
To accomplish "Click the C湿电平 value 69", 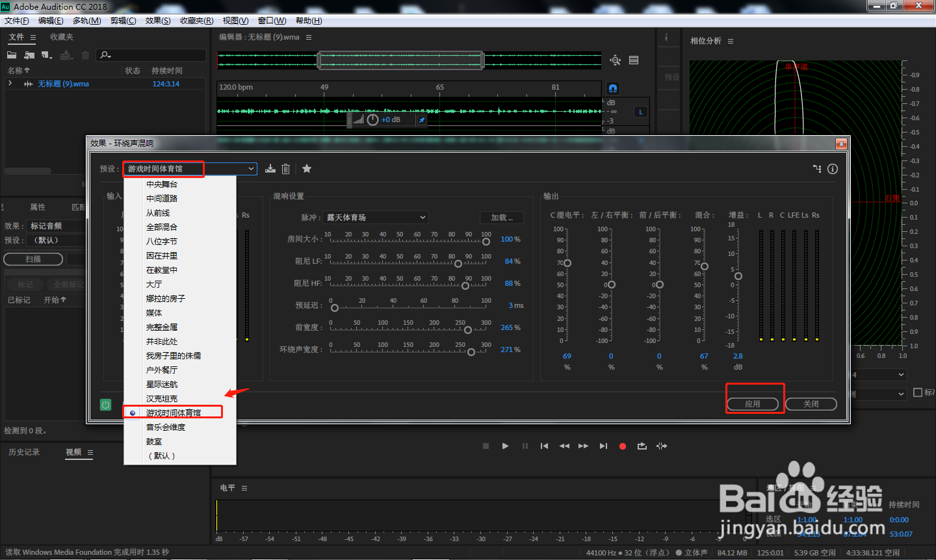I will coord(567,356).
